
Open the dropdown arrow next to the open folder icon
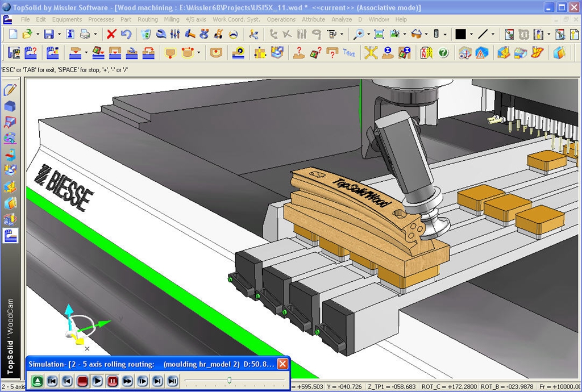click(x=38, y=35)
